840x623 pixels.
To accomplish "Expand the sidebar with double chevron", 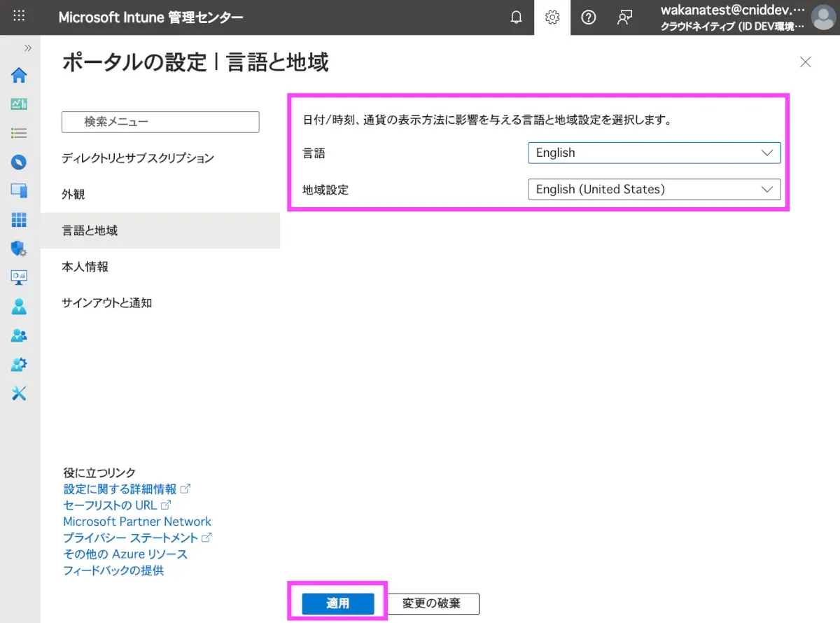I will (x=28, y=48).
